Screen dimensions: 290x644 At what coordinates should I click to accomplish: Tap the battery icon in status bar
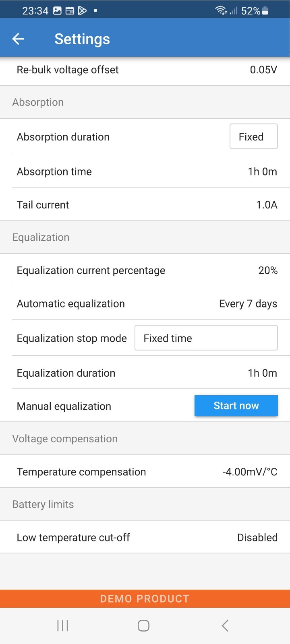point(265,11)
